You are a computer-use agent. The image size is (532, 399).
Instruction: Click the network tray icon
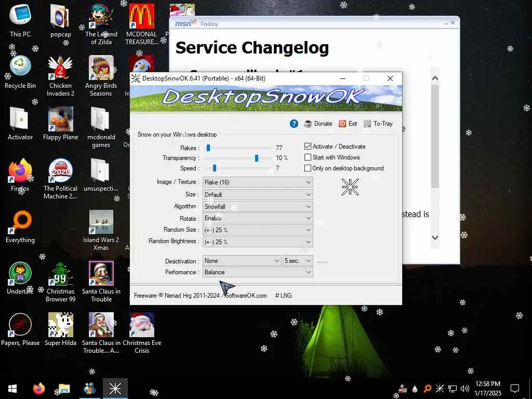(453, 389)
